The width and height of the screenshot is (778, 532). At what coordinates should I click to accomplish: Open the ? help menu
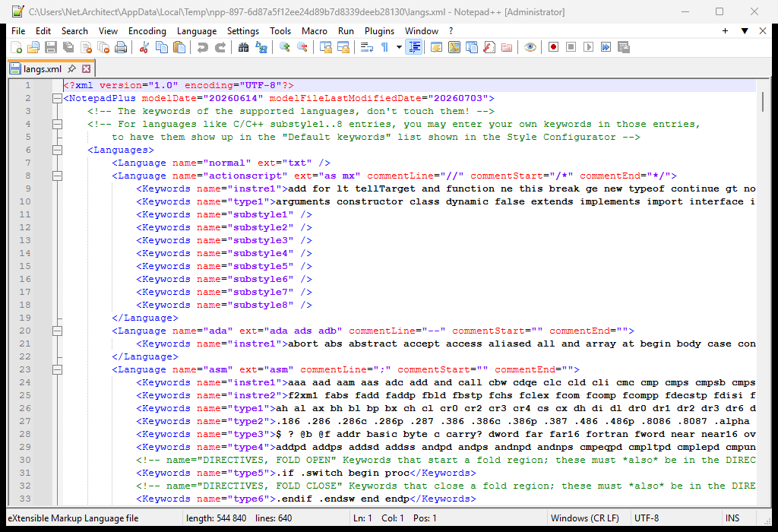point(451,30)
